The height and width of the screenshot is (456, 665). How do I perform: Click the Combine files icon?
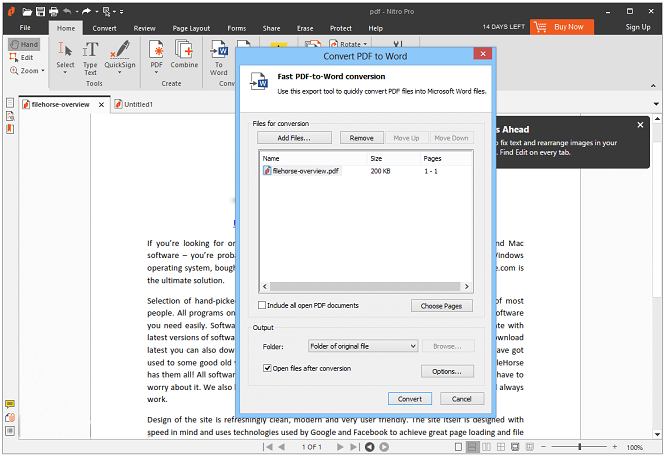click(x=184, y=57)
